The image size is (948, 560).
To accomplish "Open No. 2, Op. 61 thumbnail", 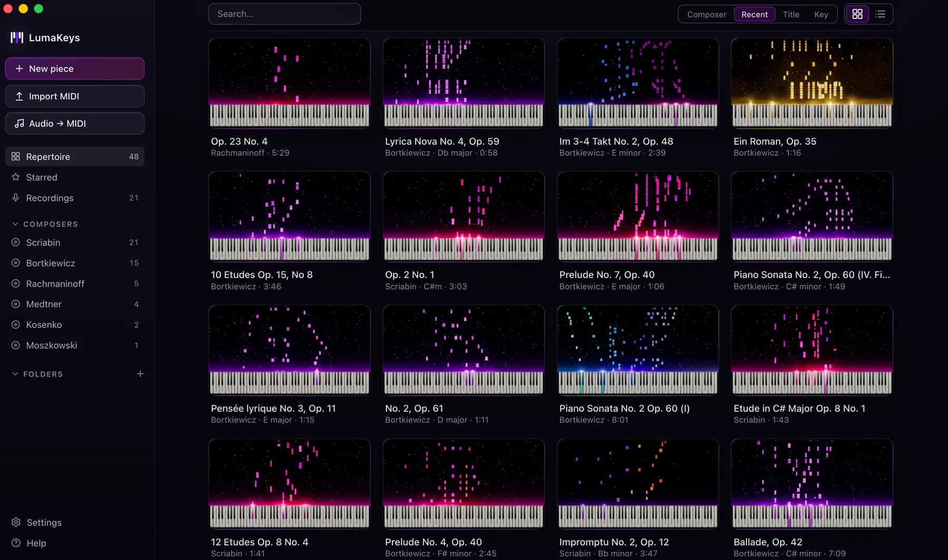I will [463, 350].
